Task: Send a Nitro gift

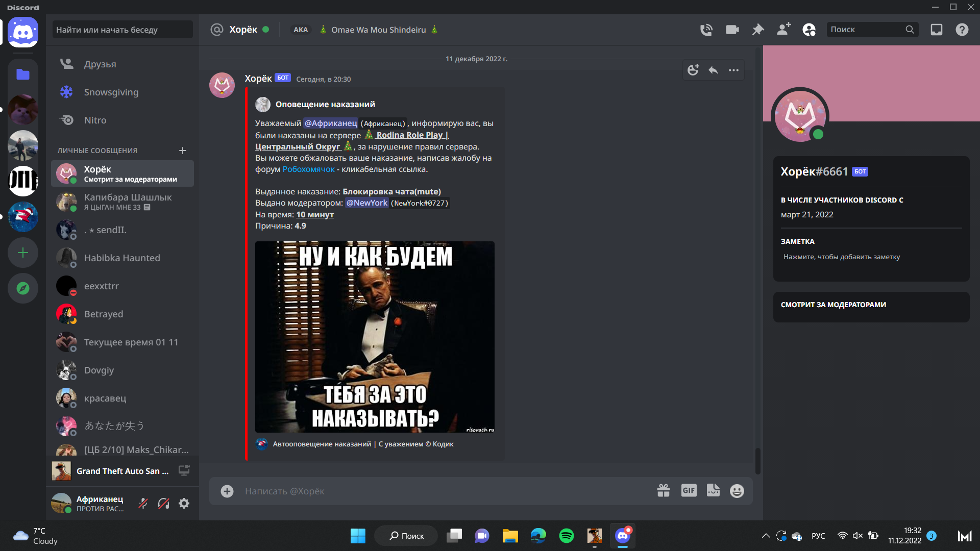Action: 663,490
